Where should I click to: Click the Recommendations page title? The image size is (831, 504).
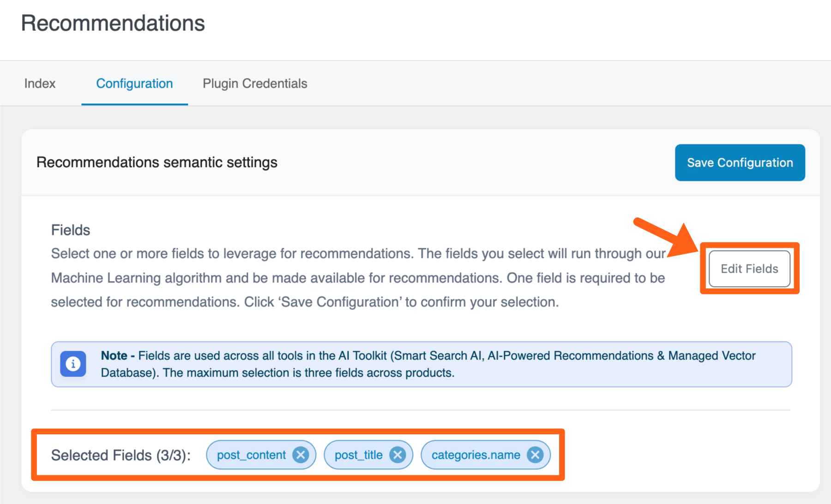point(113,23)
